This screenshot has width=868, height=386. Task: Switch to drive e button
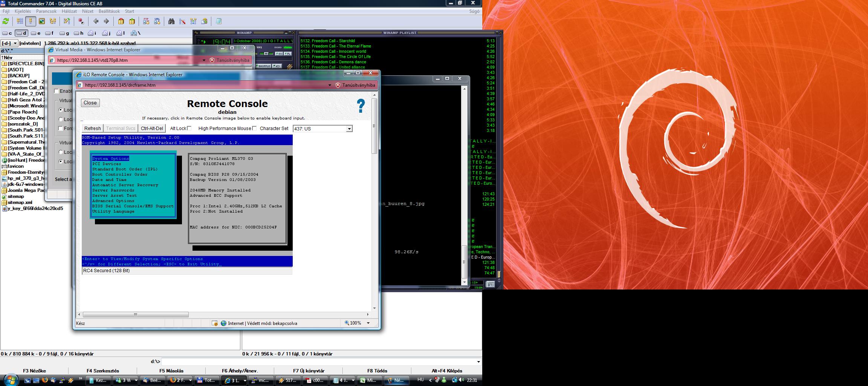point(36,33)
